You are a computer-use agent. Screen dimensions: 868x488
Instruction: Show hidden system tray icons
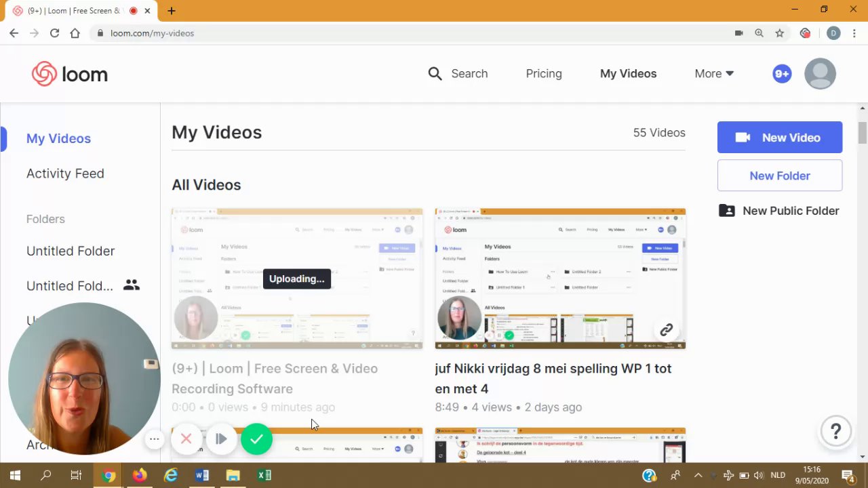pos(698,475)
